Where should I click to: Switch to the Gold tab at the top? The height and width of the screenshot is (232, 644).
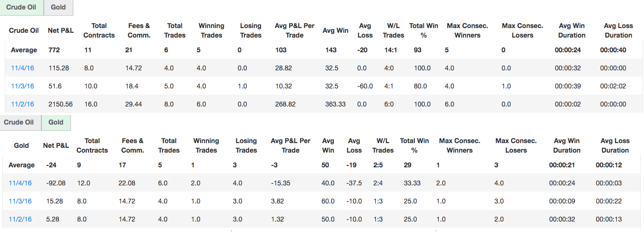[x=59, y=8]
